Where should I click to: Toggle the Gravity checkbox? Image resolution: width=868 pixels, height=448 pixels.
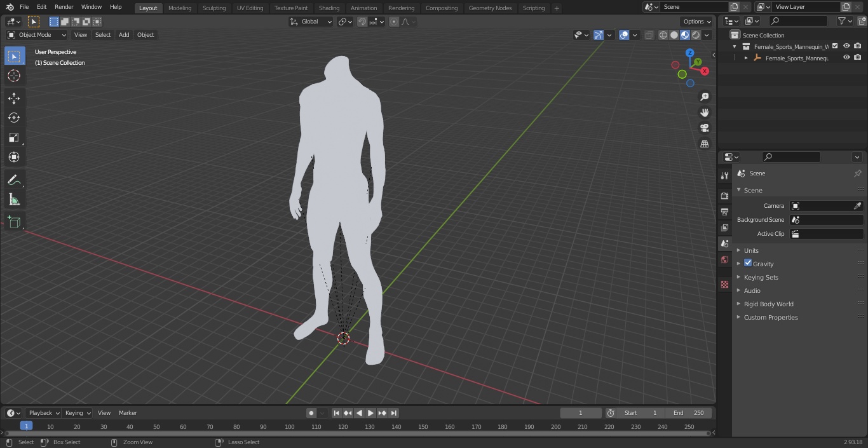pos(748,263)
